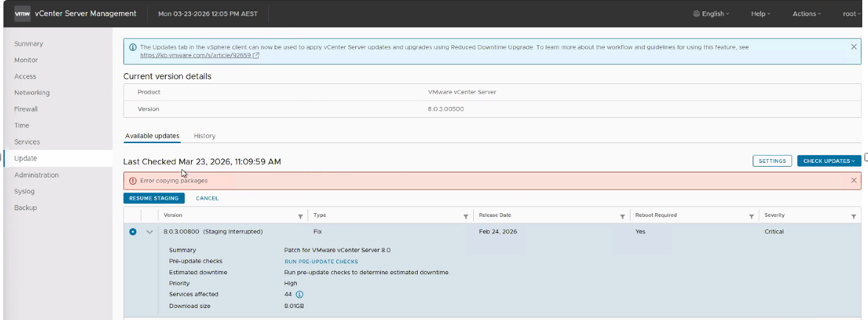Open the Actions dropdown menu

pyautogui.click(x=807, y=13)
